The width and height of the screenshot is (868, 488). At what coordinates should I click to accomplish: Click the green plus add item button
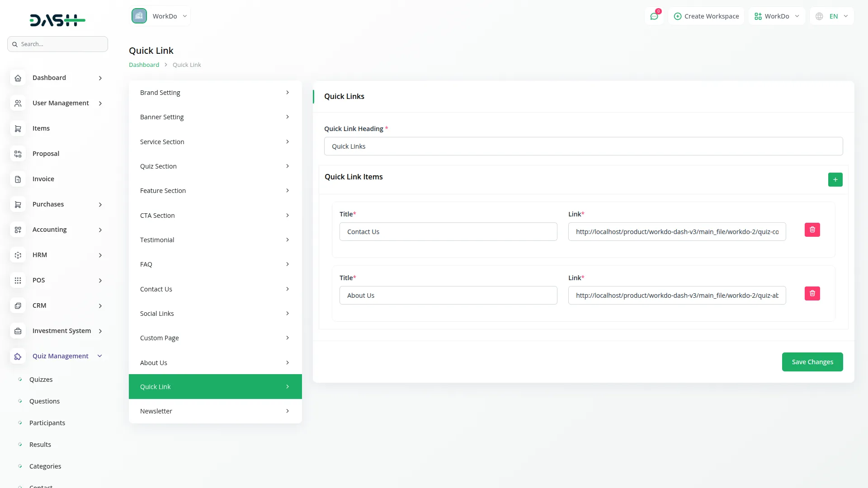click(x=835, y=179)
